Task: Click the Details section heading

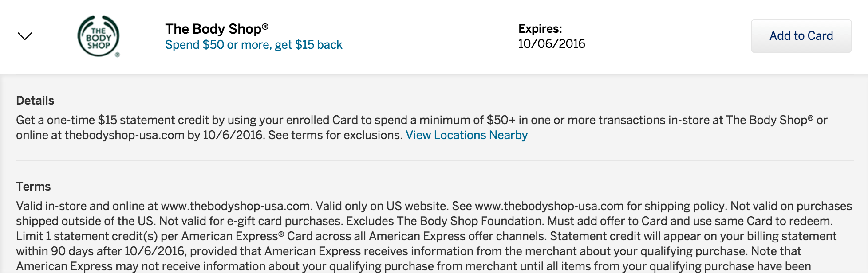Action: pyautogui.click(x=35, y=101)
